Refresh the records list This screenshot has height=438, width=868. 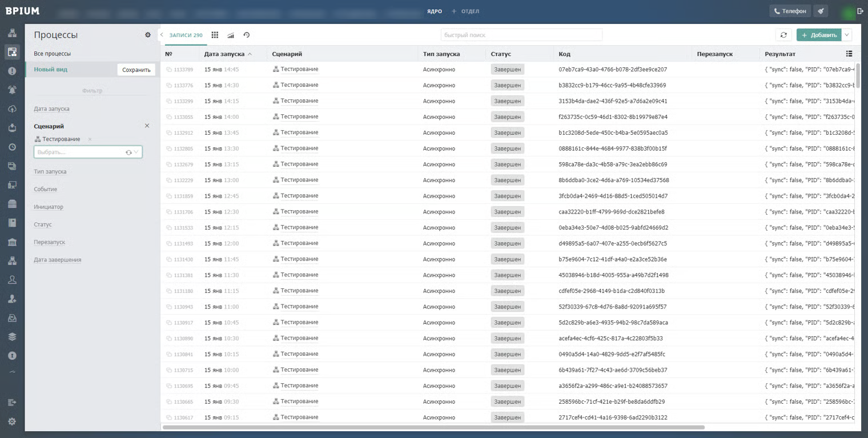(x=783, y=35)
